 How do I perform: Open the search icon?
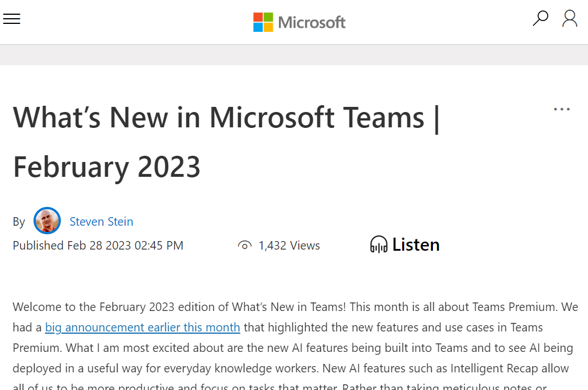[540, 18]
